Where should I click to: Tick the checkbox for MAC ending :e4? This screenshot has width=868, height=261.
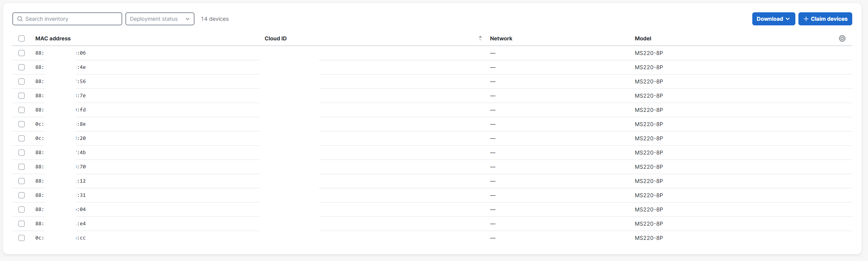pyautogui.click(x=22, y=224)
